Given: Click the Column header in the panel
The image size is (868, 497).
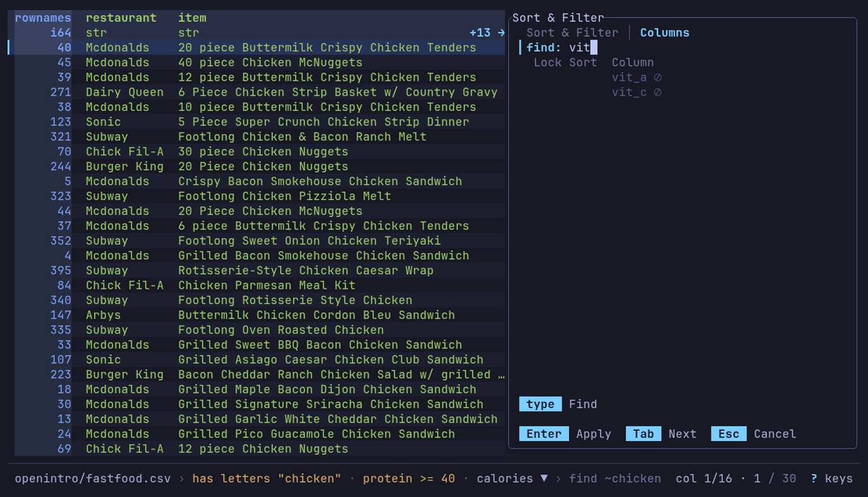Looking at the screenshot, I should [x=633, y=62].
